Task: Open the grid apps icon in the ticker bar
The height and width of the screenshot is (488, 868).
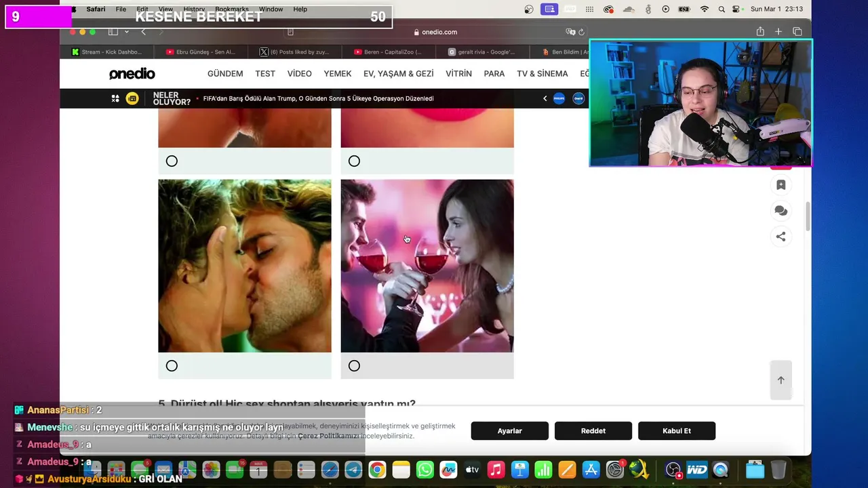Action: [115, 98]
